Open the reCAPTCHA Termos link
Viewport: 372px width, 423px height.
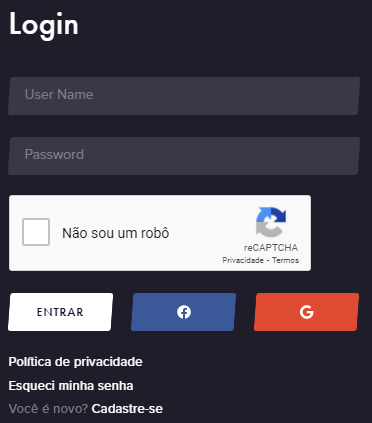click(x=285, y=260)
